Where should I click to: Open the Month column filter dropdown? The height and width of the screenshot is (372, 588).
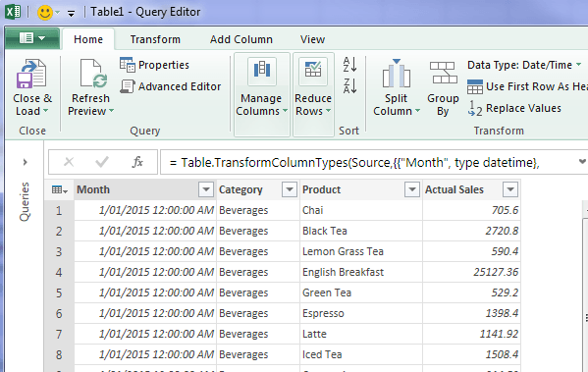pos(206,189)
